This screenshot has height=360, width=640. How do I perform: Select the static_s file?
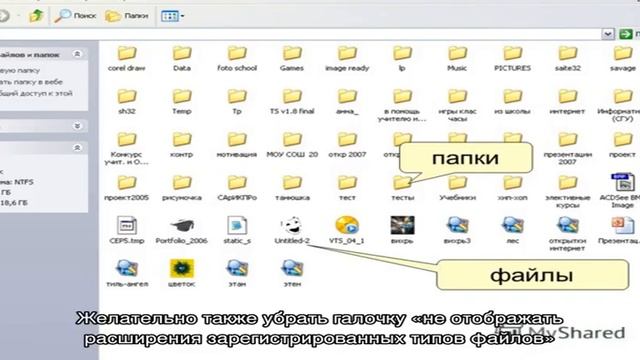pos(237,230)
